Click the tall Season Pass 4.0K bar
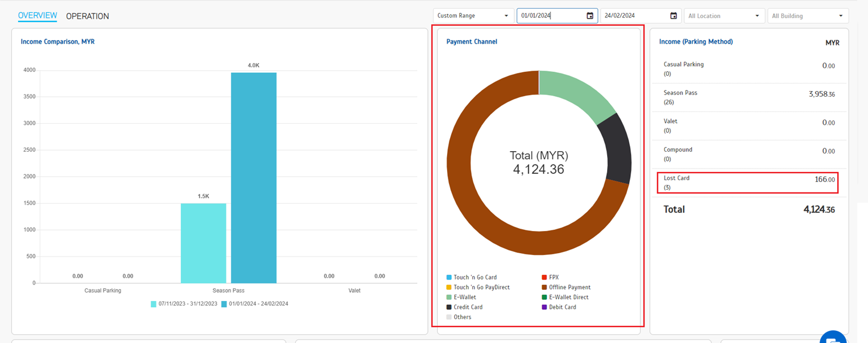This screenshot has width=868, height=343. click(x=253, y=178)
